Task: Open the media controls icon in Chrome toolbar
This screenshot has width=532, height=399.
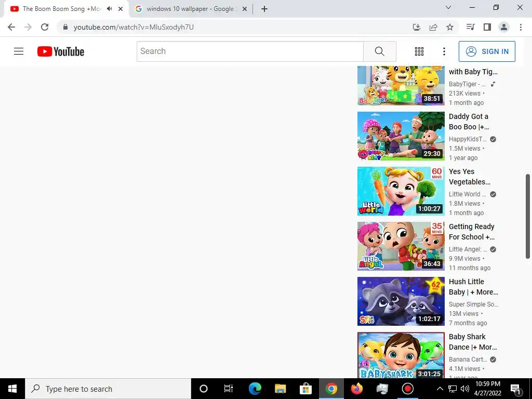Action: click(470, 27)
